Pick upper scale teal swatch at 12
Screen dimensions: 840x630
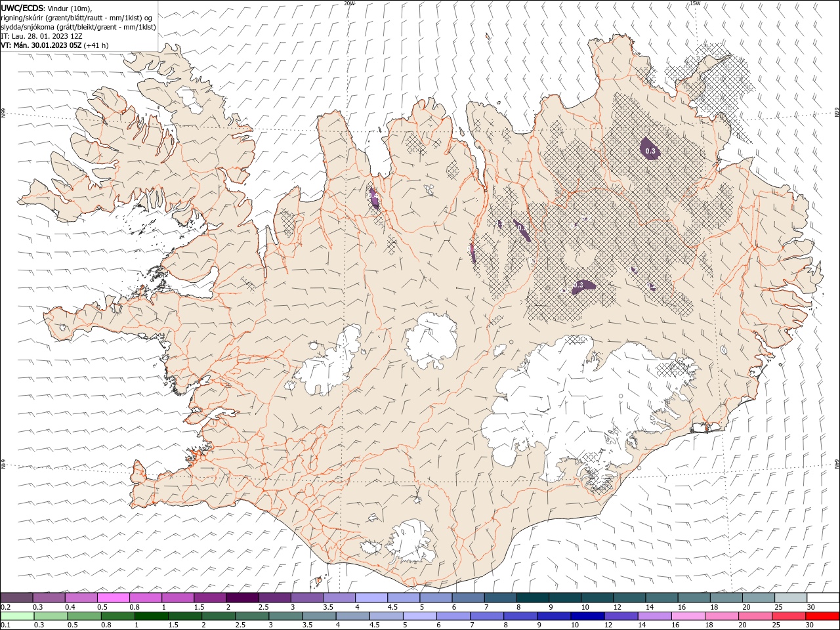click(629, 597)
